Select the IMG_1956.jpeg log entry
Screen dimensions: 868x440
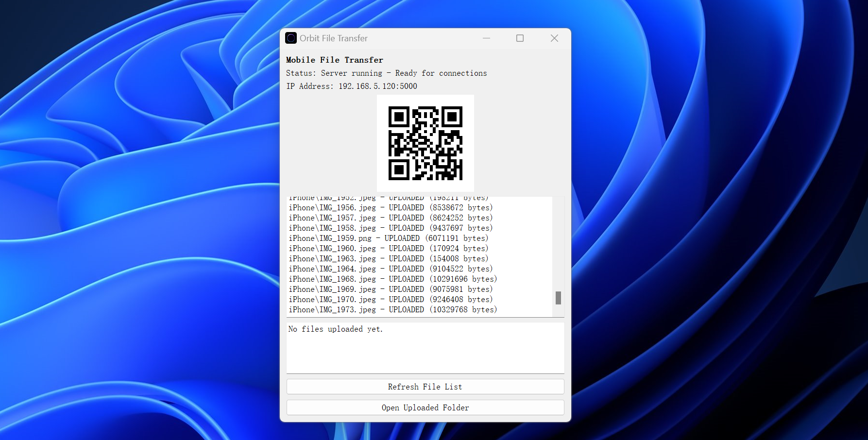point(391,208)
